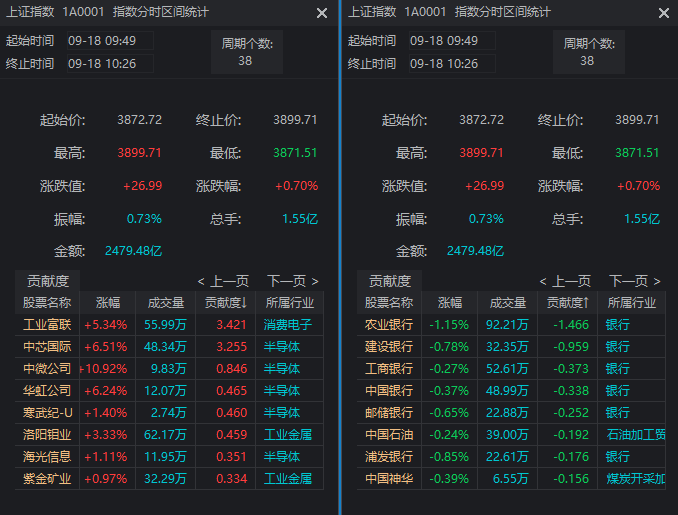Close the panel listing 工业富联 gainers
Screen dimensions: 678x515
click(322, 13)
